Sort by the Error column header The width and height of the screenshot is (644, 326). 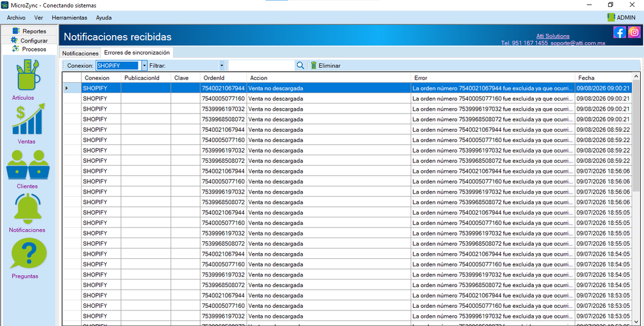[x=493, y=77]
